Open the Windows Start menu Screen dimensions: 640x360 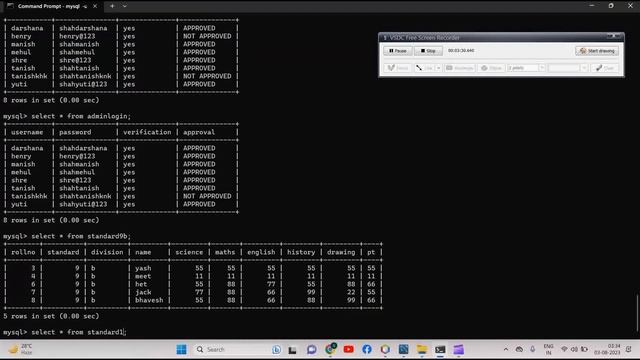181,349
